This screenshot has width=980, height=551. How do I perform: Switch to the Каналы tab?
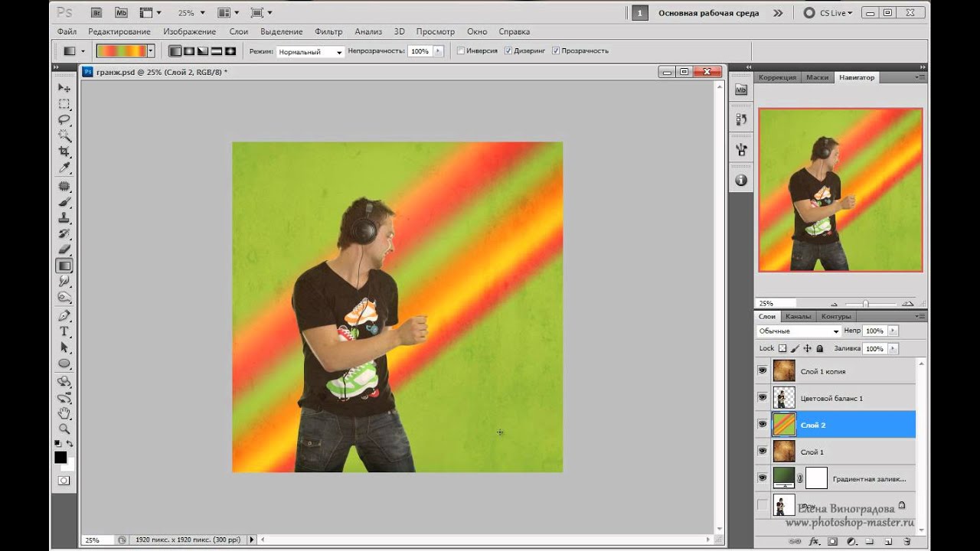click(x=798, y=316)
